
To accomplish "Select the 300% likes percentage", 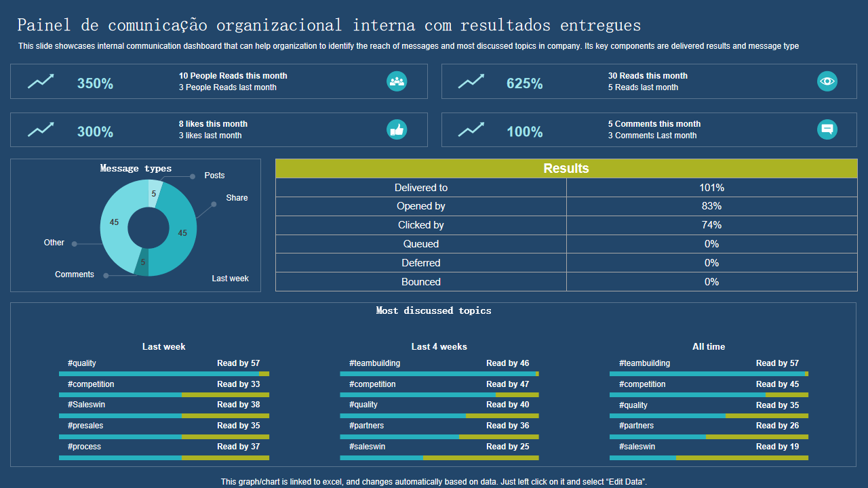I will [95, 131].
